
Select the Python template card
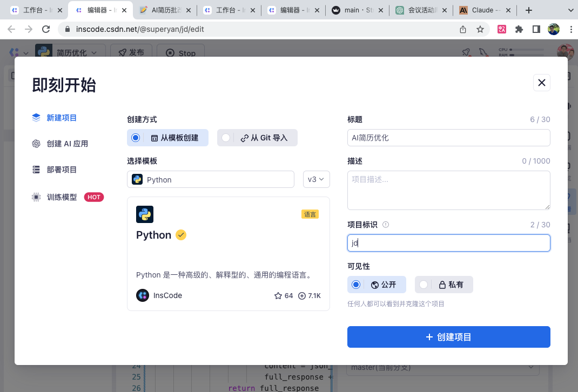pyautogui.click(x=228, y=254)
